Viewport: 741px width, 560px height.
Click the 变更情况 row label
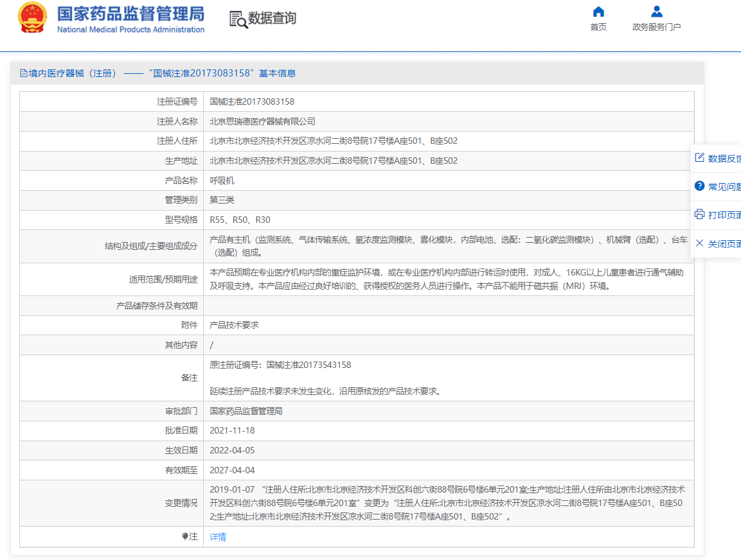click(x=181, y=503)
